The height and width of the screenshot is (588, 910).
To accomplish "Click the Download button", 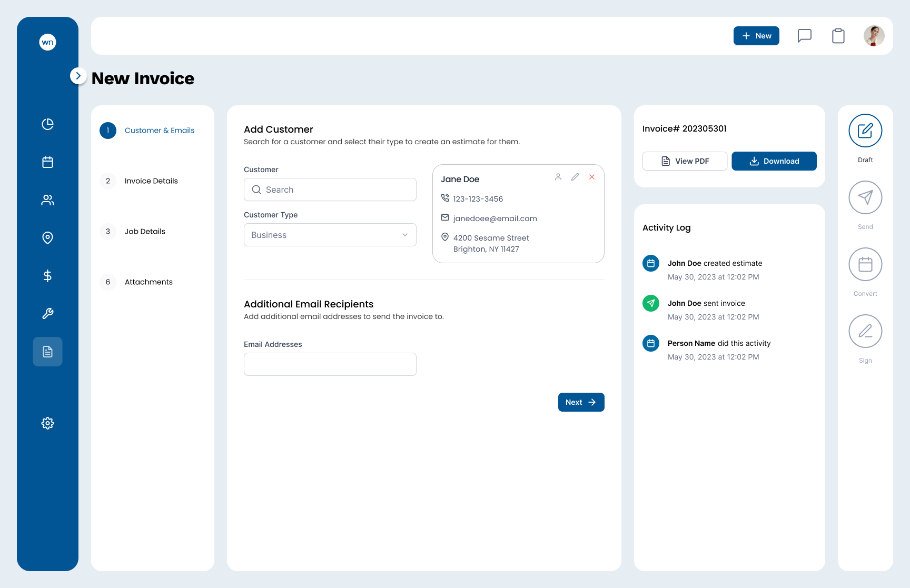I will [x=774, y=161].
